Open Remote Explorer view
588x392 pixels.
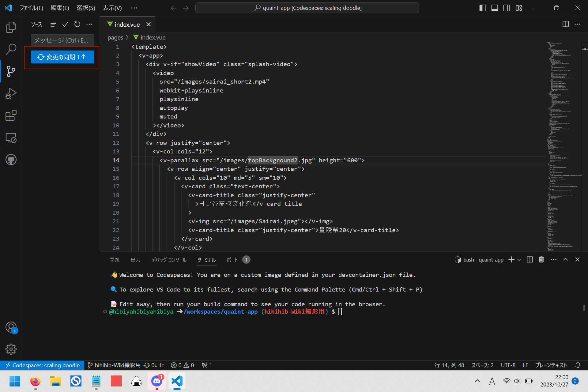[11, 138]
